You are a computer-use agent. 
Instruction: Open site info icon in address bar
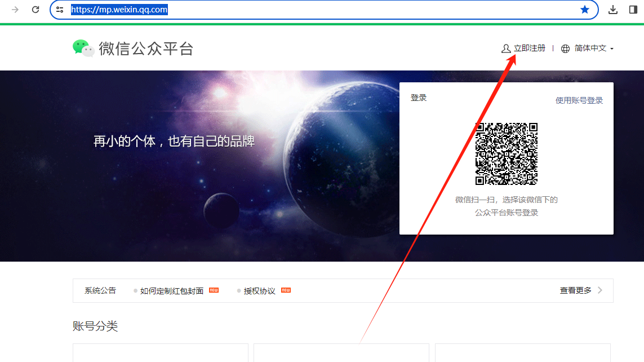[x=60, y=10]
